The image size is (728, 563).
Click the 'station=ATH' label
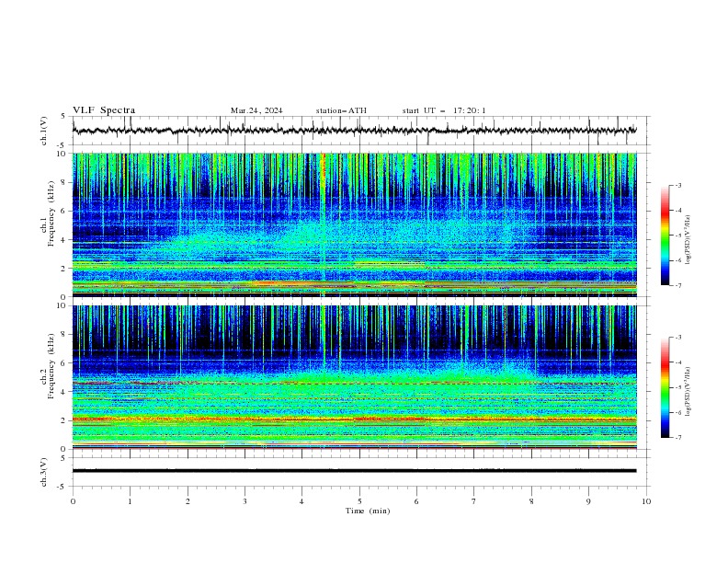click(x=341, y=110)
